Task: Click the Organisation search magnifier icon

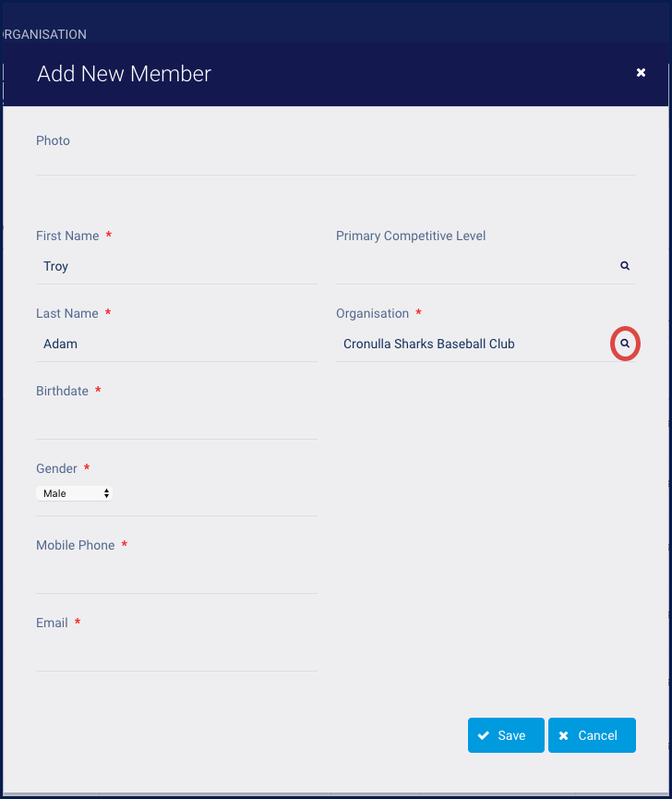Action: click(625, 344)
